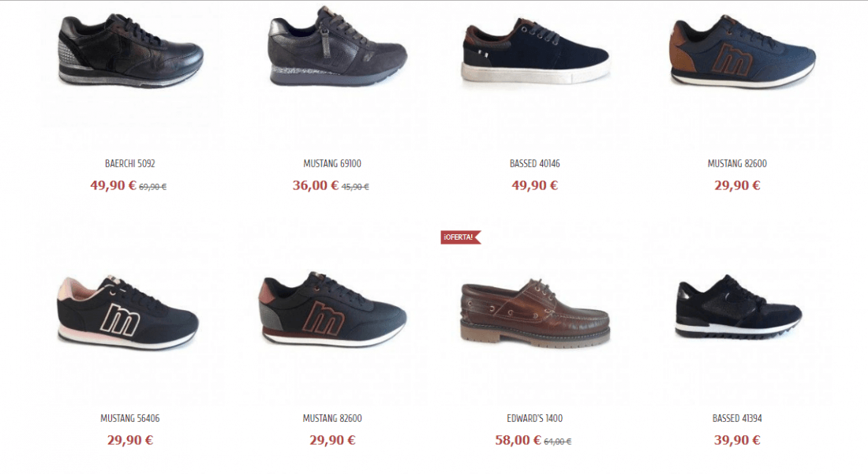Select the blue Mustang 82600 sneaker photo

point(743,51)
